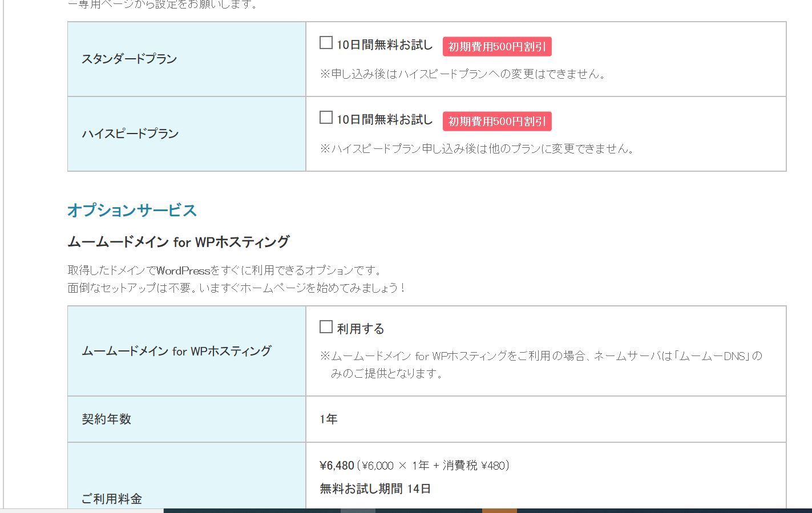Click the 10日間無料お試し label in スタンダードプラン row
The height and width of the screenshot is (513, 812).
[x=385, y=45]
